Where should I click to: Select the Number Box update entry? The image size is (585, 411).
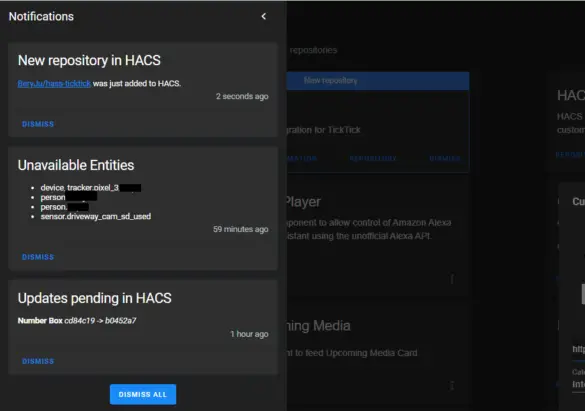pos(77,321)
